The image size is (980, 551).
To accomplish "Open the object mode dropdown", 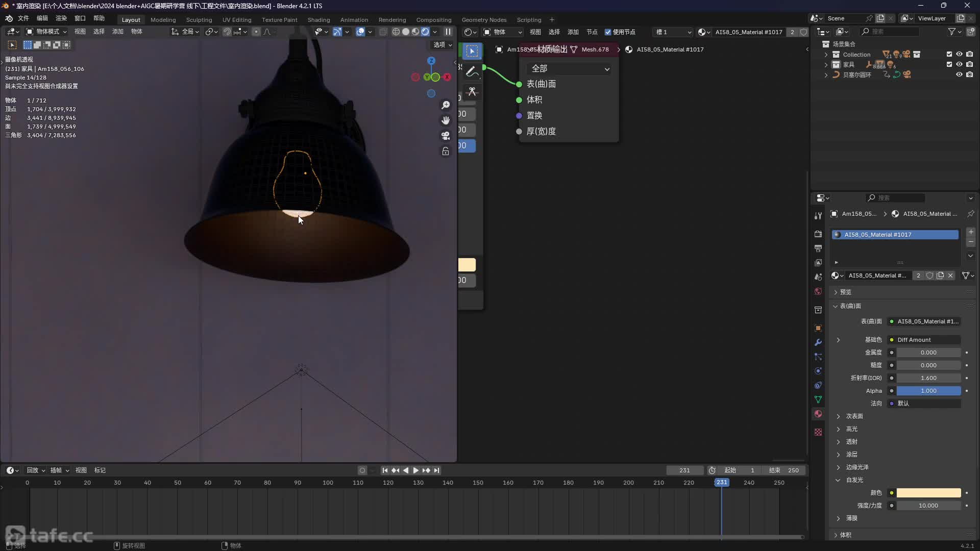I will [46, 32].
